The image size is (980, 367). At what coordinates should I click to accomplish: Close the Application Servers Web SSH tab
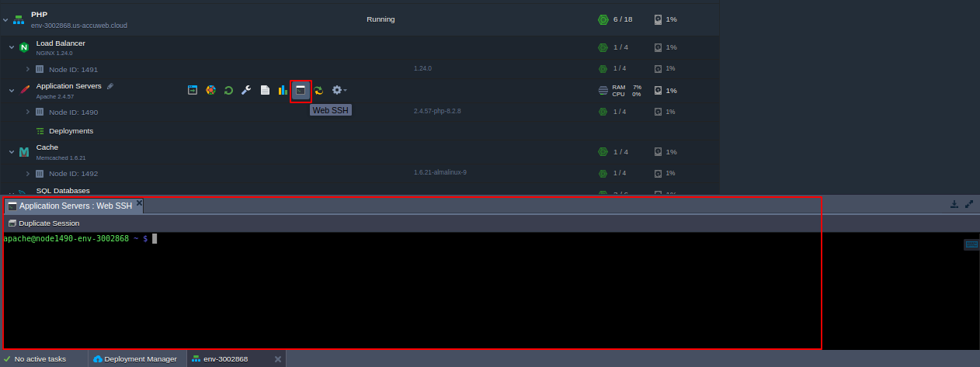tap(139, 203)
